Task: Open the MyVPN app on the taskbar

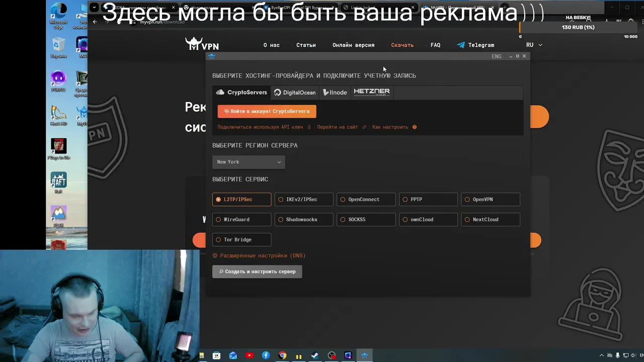Action: click(364, 355)
